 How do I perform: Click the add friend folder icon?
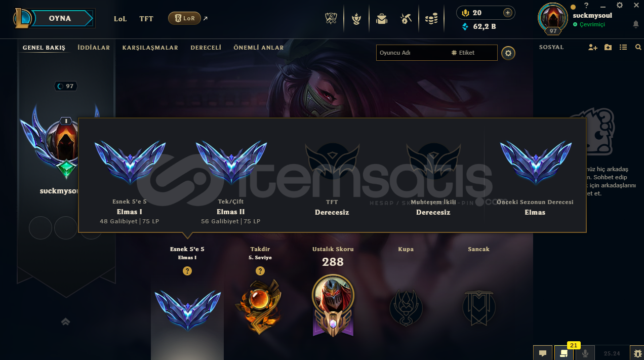click(x=608, y=47)
